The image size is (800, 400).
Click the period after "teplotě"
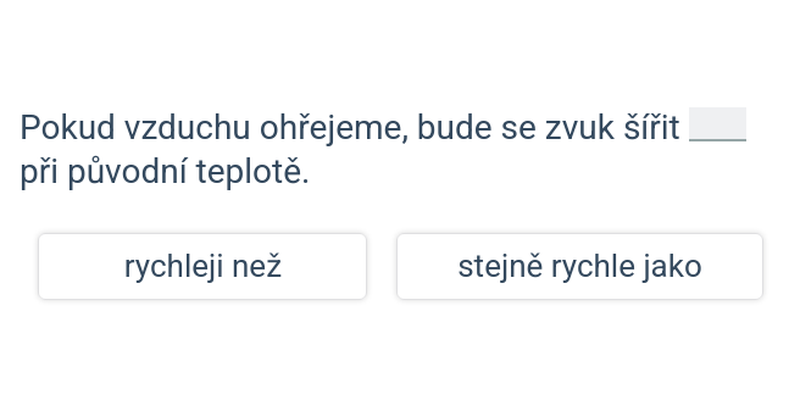point(306,180)
